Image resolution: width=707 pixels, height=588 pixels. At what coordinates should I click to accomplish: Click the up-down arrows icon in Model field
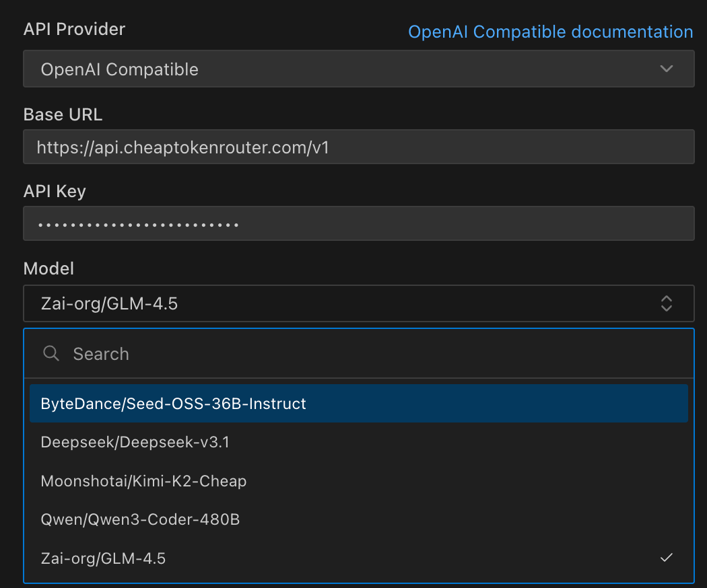click(666, 303)
